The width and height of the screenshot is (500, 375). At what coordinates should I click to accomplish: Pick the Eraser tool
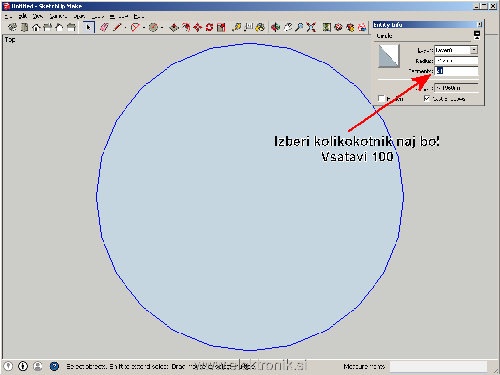click(104, 27)
